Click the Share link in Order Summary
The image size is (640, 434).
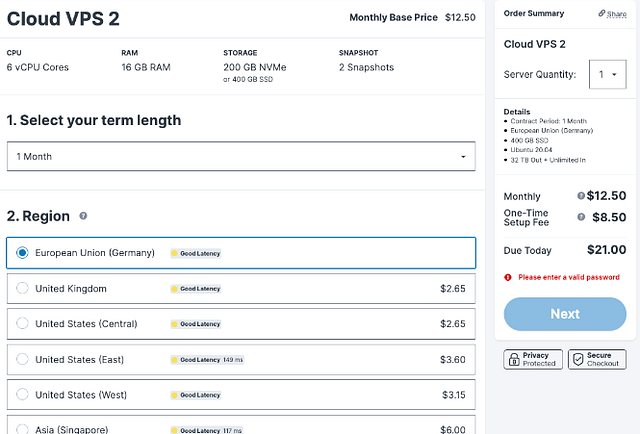click(612, 14)
